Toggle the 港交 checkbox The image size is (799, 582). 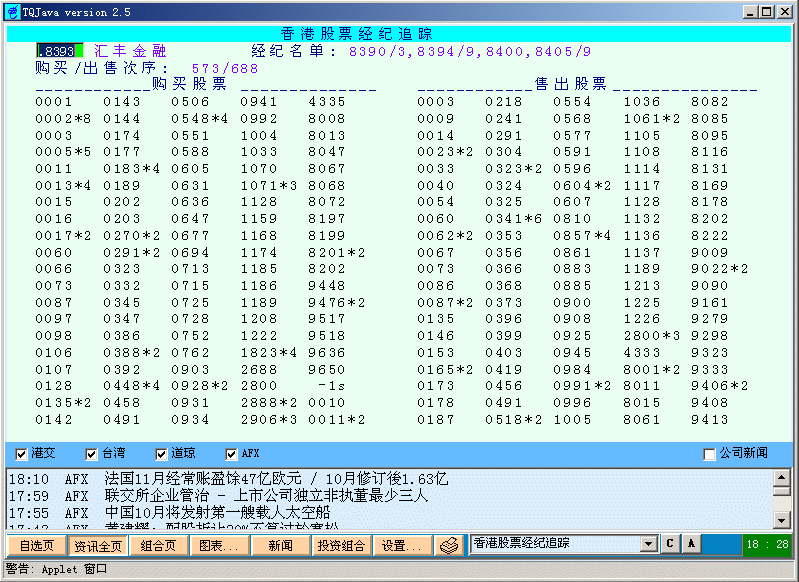point(21,454)
